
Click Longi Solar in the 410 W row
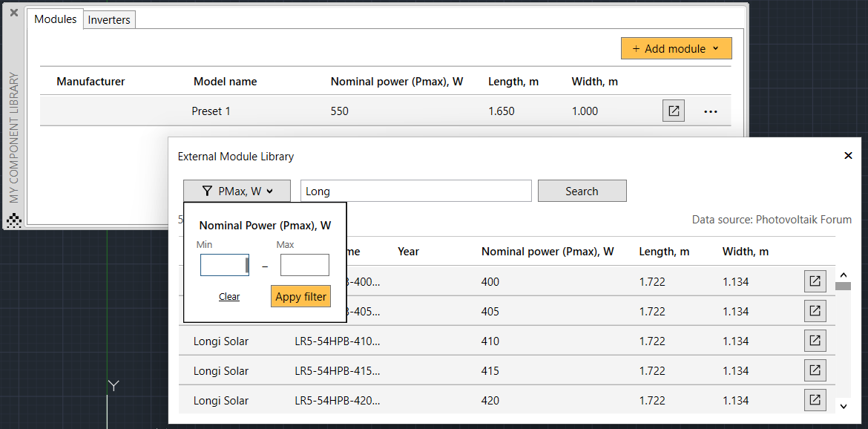(x=221, y=341)
